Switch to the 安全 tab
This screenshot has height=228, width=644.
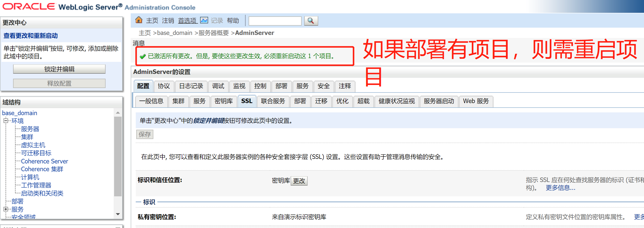pos(324,86)
